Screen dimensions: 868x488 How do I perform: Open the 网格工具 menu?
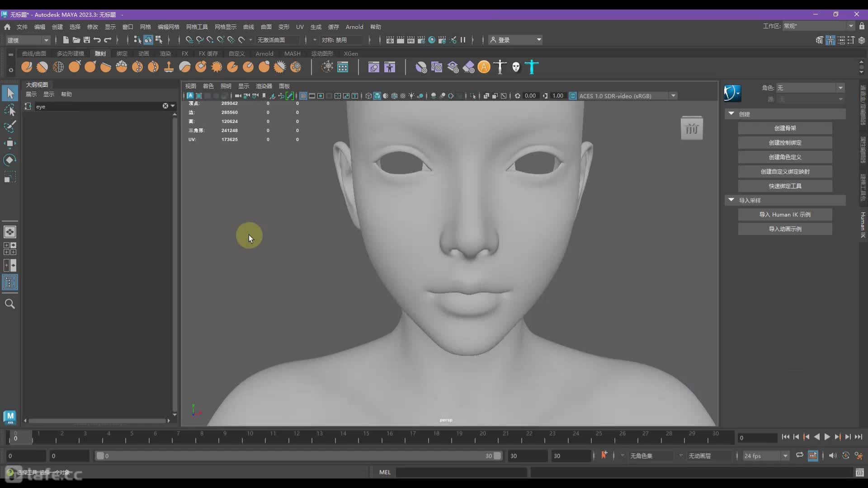coord(197,27)
